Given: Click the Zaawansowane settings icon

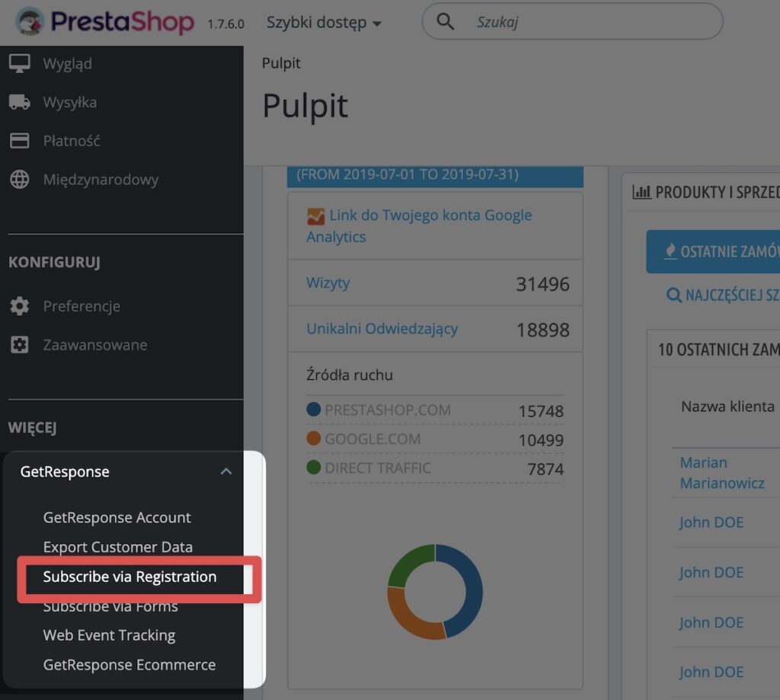Looking at the screenshot, I should point(19,345).
